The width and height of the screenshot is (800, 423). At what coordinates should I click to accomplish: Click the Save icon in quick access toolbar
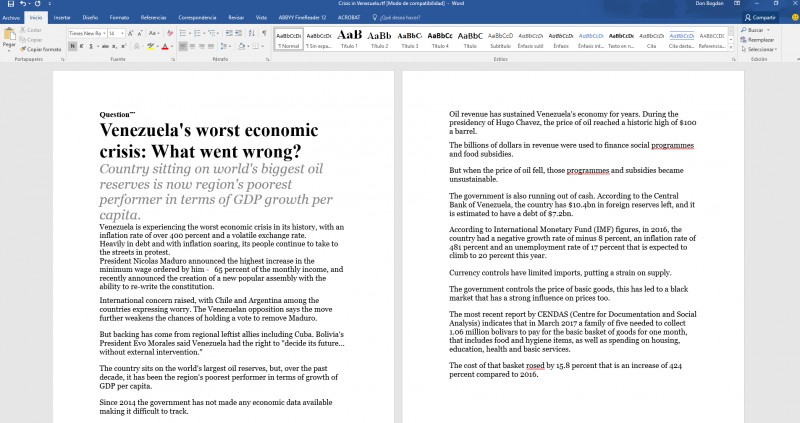(10, 4)
